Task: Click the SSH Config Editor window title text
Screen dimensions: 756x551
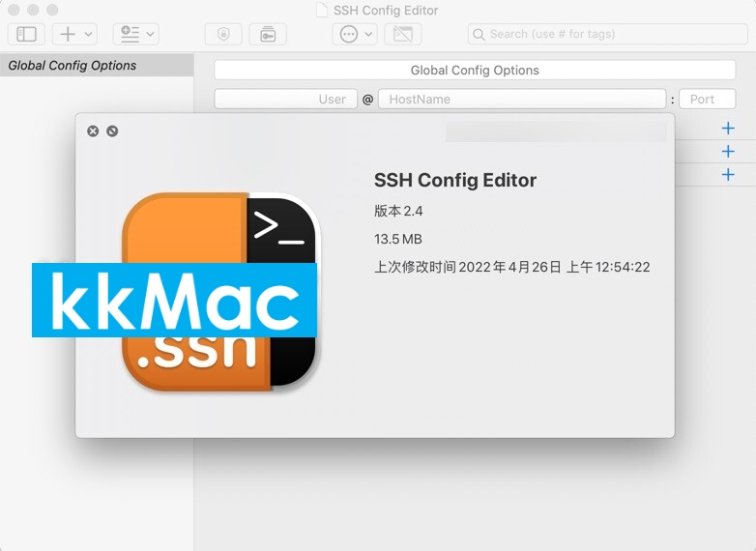Action: 386,10
